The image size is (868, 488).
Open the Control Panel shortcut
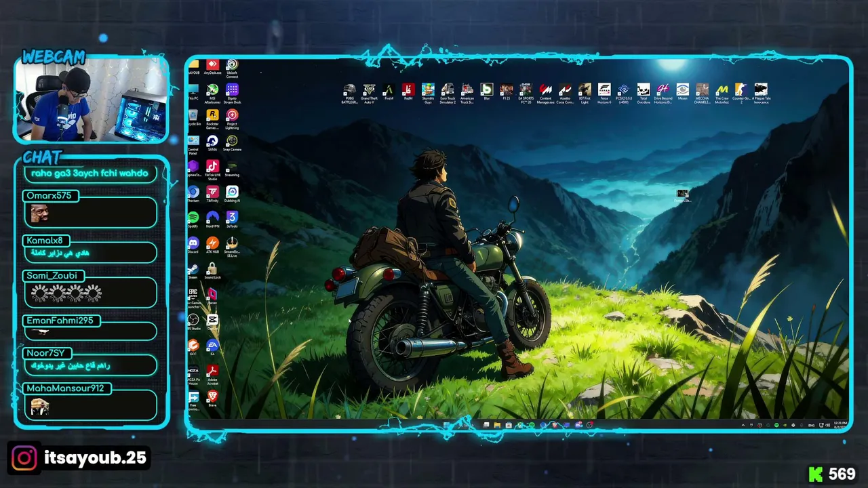(193, 144)
